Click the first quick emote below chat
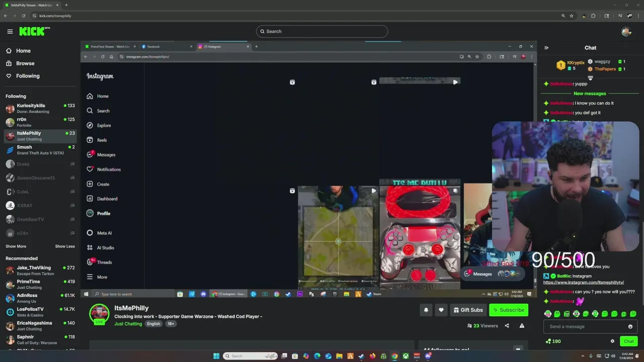Image resolution: width=644 pixels, height=362 pixels. click(x=547, y=314)
